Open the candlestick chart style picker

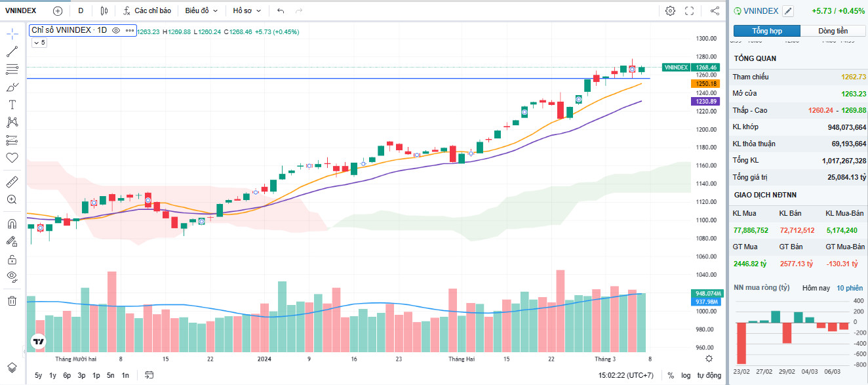pyautogui.click(x=105, y=10)
